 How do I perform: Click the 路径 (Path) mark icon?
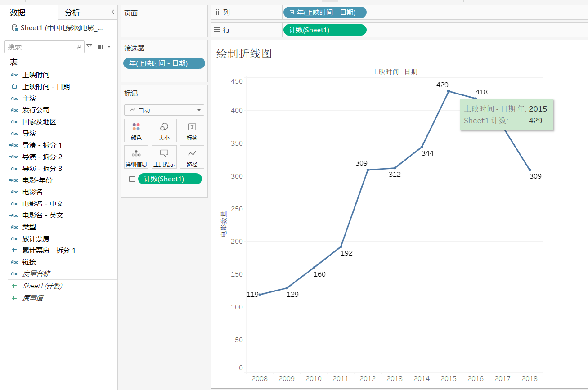[x=192, y=157]
